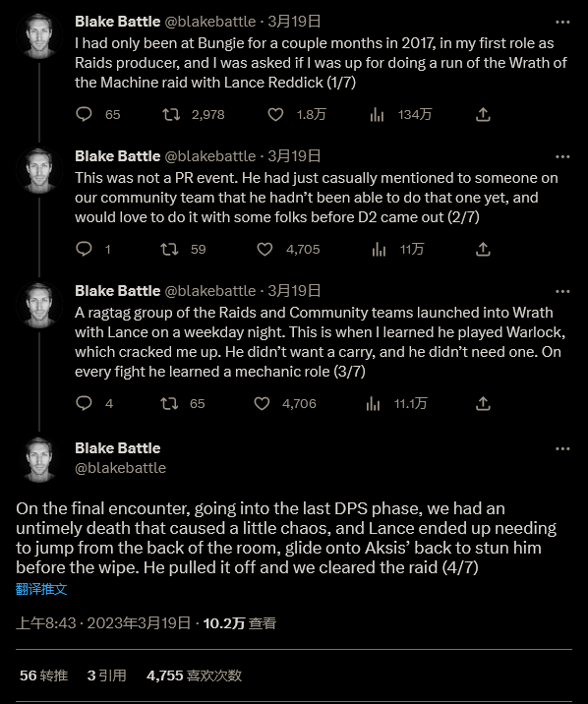588x704 pixels.
Task: Retweet the tweet marked (2/7)
Action: [170, 249]
